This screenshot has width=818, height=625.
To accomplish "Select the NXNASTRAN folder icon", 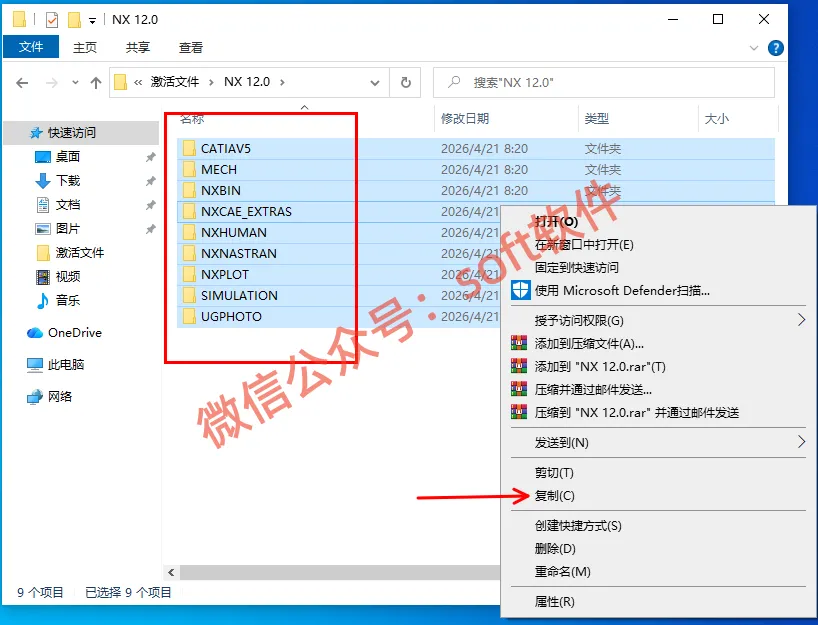I will [x=189, y=254].
